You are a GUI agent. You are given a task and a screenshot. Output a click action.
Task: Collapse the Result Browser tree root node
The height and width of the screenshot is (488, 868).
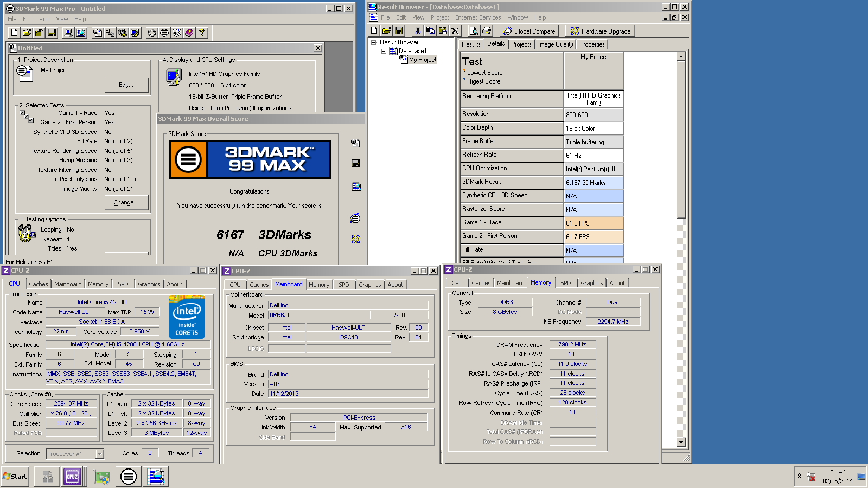[x=373, y=42]
